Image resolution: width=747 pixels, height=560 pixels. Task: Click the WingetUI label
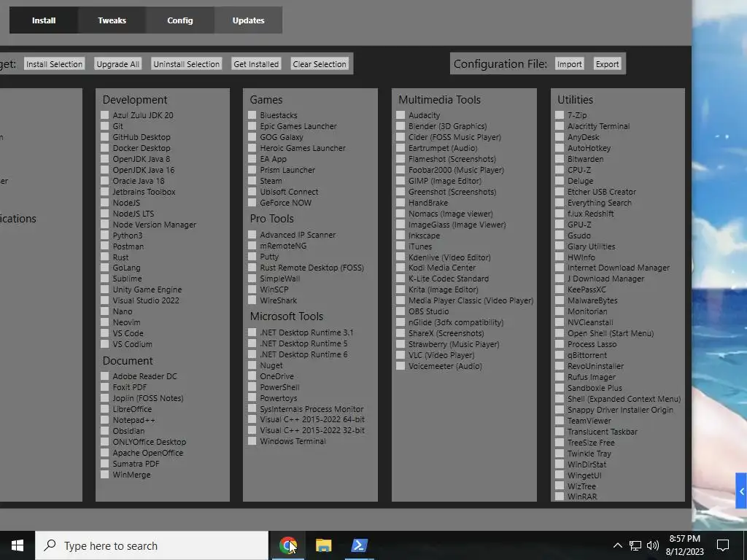[x=584, y=475]
